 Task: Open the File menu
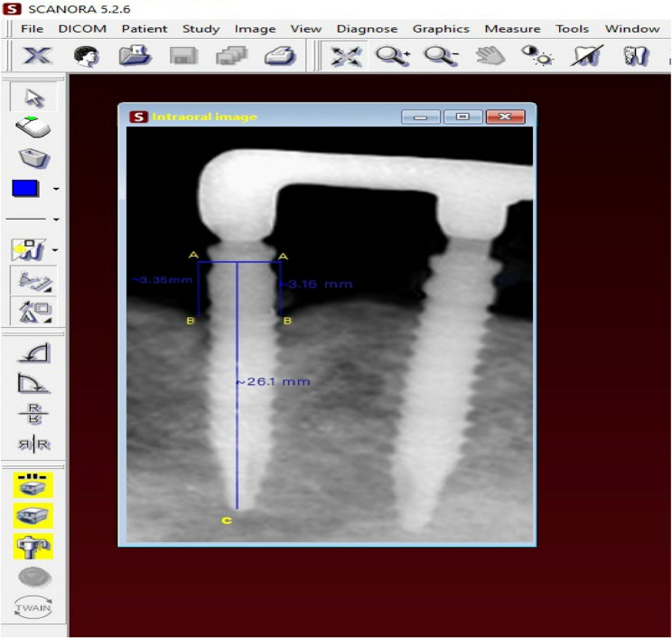coord(33,29)
